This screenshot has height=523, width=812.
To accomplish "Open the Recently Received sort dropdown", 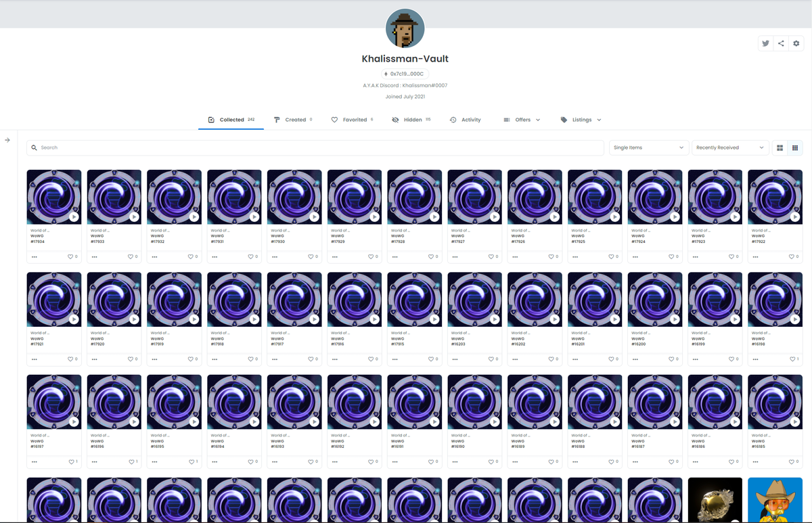I will pyautogui.click(x=730, y=147).
